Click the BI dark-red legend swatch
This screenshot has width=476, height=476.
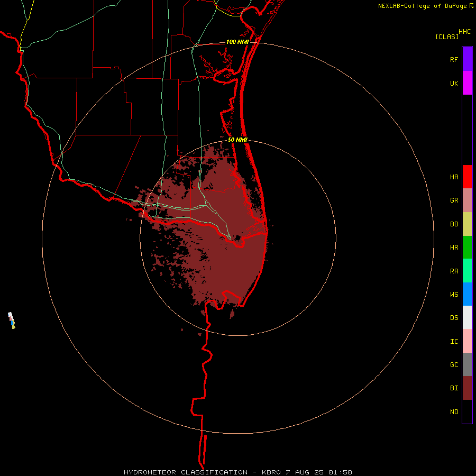(x=467, y=388)
